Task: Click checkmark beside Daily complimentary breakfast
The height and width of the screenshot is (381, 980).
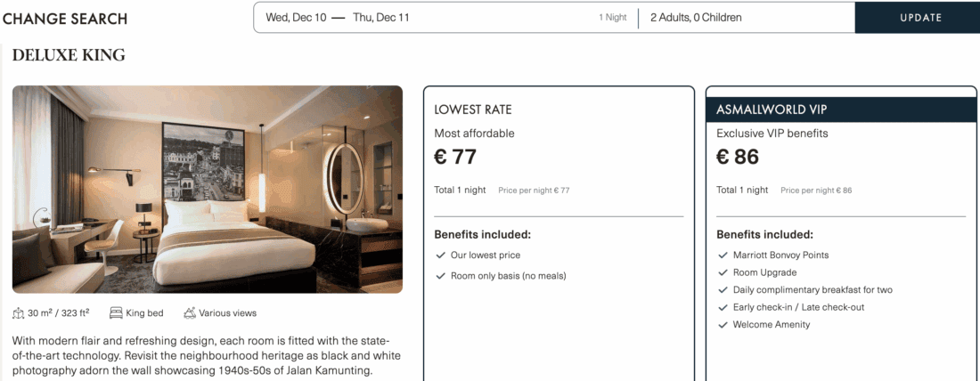Action: (x=723, y=290)
